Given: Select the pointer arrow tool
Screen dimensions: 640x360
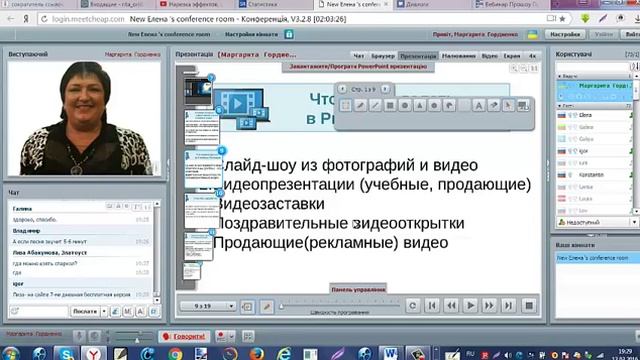Looking at the screenshot, I should pyautogui.click(x=508, y=106).
